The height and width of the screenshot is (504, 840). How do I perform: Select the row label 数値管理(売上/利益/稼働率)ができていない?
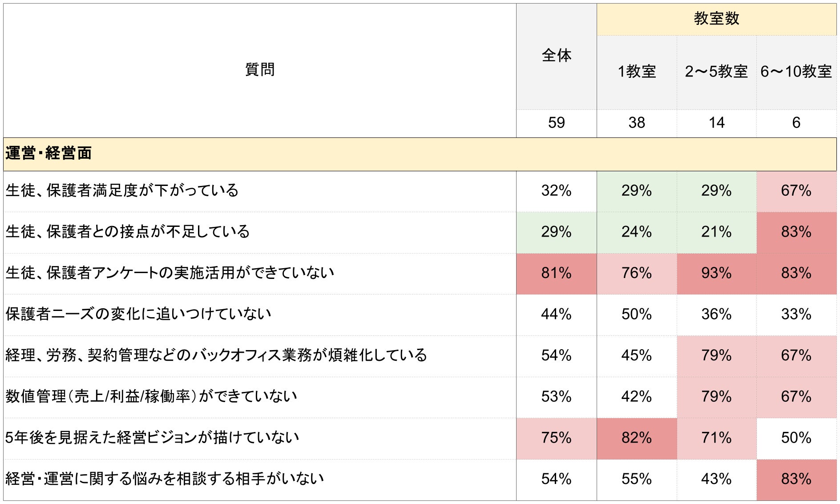pos(151,396)
